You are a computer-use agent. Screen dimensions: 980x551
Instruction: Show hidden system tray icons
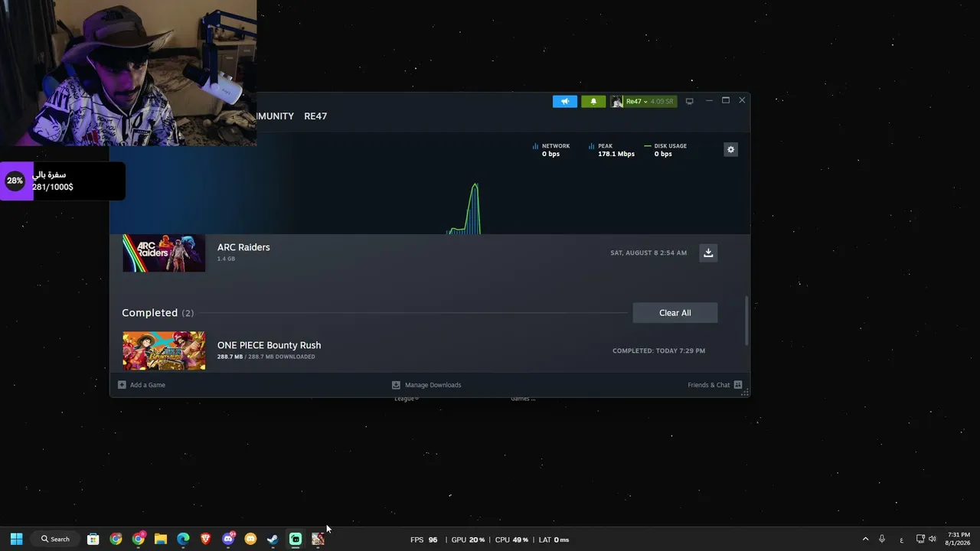point(866,540)
